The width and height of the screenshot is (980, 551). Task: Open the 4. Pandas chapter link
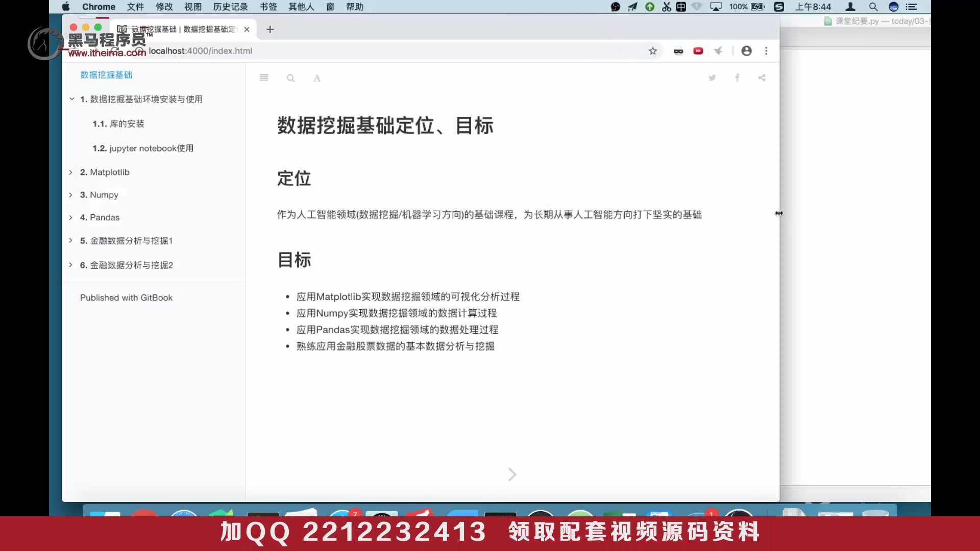(x=100, y=217)
